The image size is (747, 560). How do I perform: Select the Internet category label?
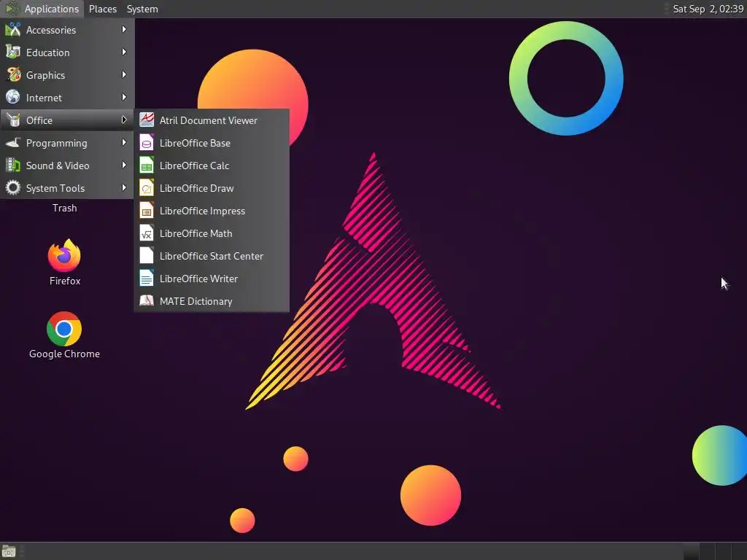coord(44,98)
